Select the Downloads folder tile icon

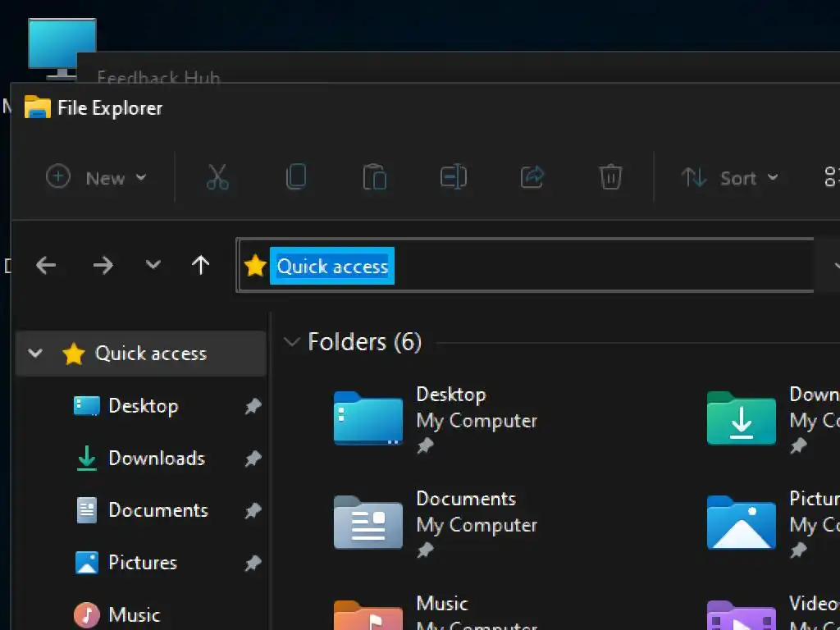point(742,418)
